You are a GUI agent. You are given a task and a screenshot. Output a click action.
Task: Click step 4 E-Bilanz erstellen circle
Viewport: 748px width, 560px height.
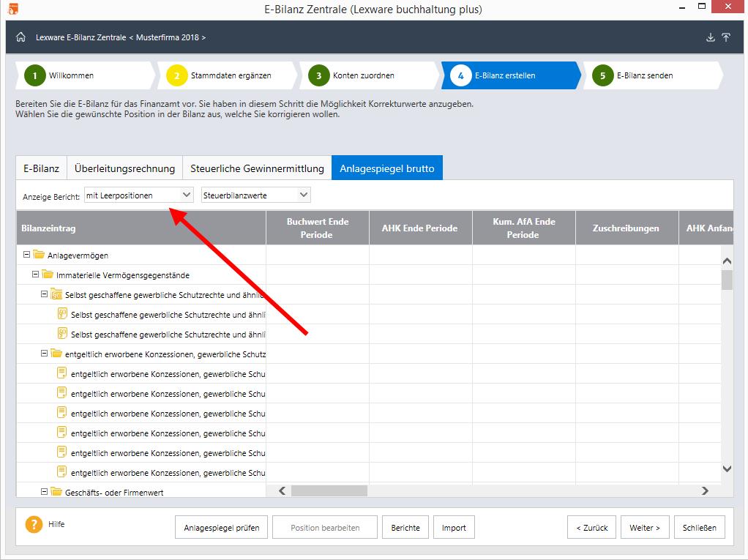tap(461, 75)
